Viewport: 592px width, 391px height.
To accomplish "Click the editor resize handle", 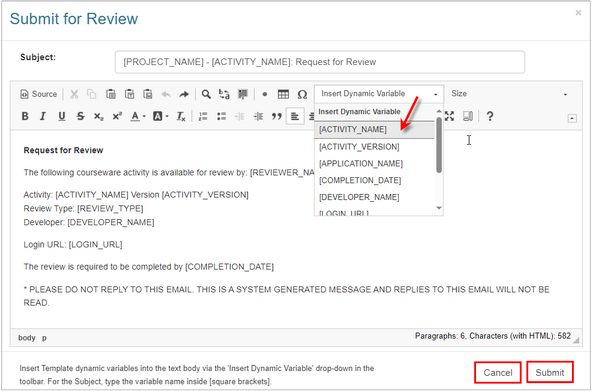I will coord(576,340).
